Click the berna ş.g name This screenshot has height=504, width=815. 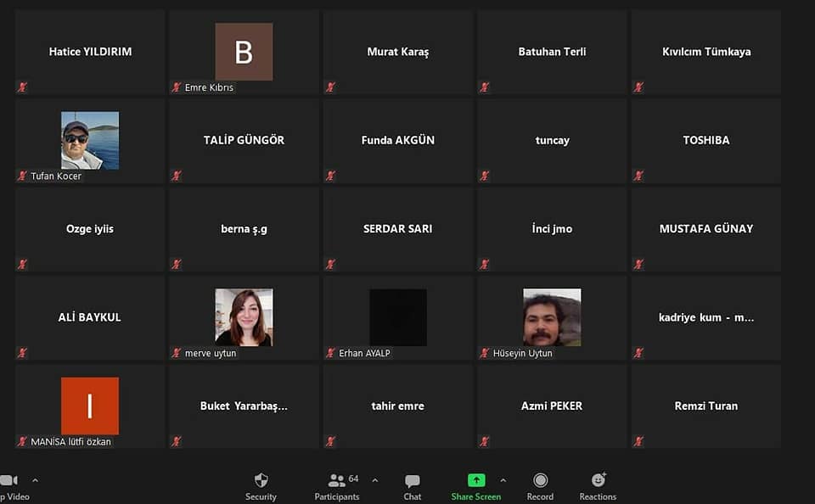[x=244, y=228]
